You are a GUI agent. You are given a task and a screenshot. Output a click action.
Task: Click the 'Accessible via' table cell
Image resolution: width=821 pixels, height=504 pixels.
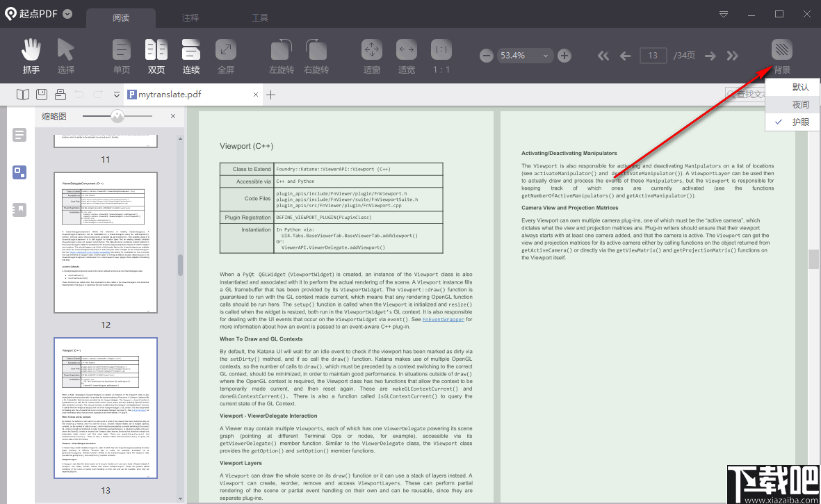(x=247, y=181)
